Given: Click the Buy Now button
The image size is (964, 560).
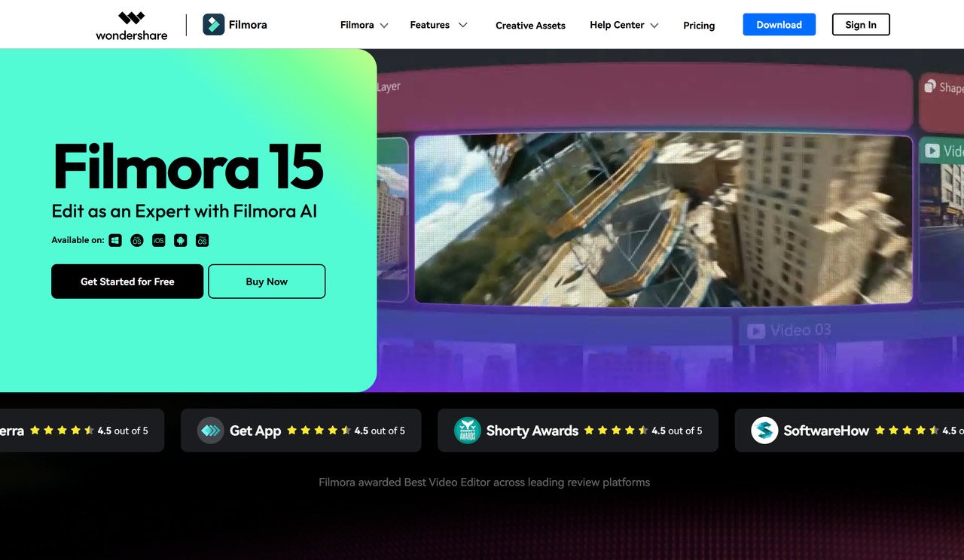Looking at the screenshot, I should point(267,282).
